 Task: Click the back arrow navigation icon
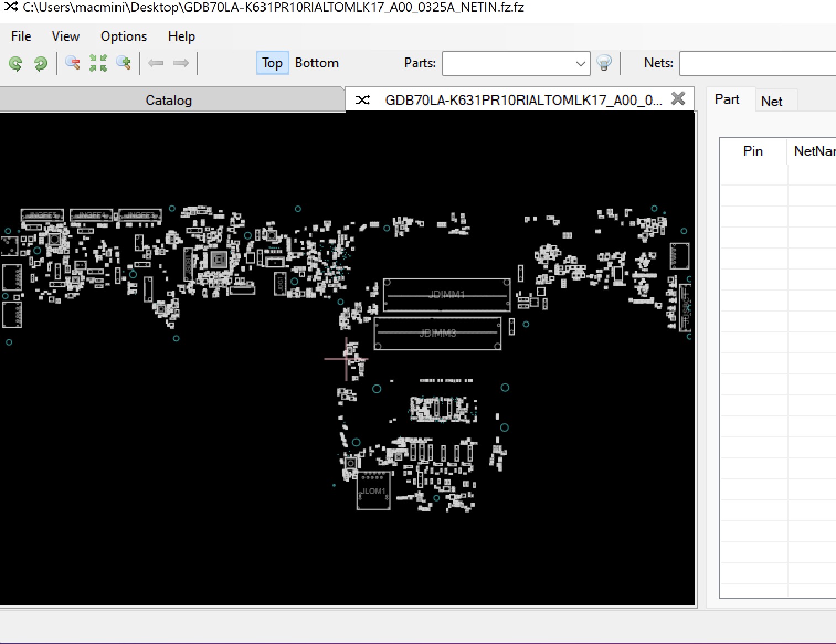point(156,63)
